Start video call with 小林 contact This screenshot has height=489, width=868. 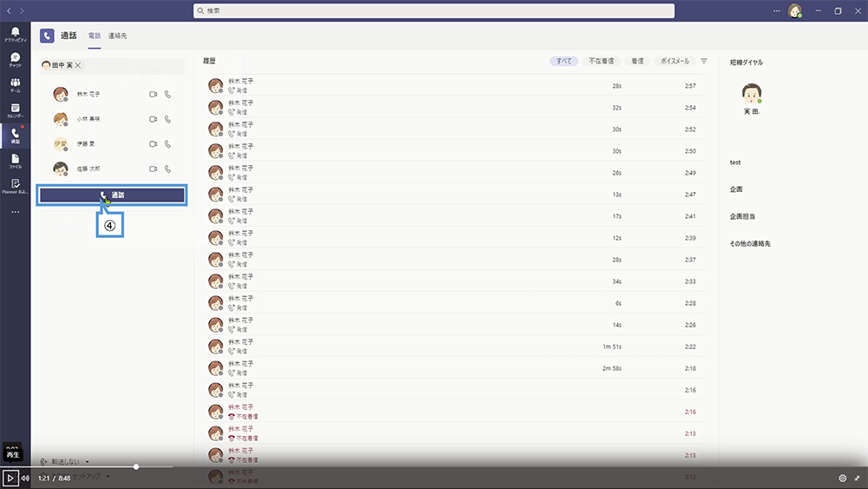[153, 119]
